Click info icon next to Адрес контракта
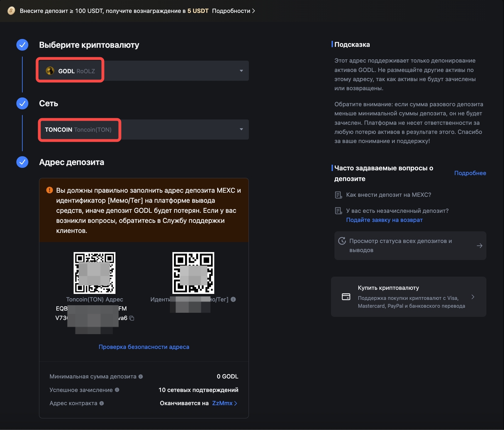The width and height of the screenshot is (504, 430). pos(102,403)
